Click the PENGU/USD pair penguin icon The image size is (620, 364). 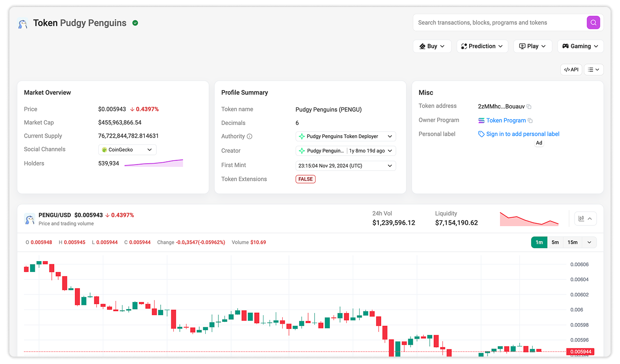tap(30, 219)
